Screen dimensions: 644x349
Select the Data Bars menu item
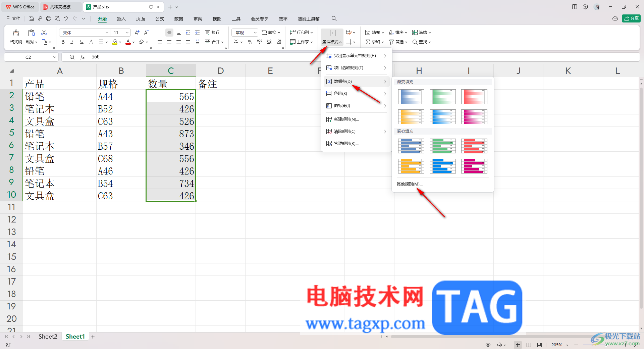coord(356,82)
